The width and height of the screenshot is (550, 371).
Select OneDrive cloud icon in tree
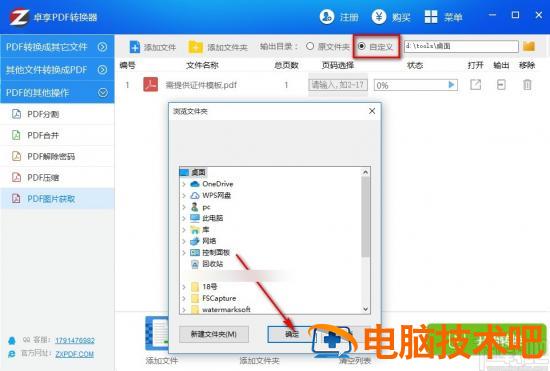195,184
